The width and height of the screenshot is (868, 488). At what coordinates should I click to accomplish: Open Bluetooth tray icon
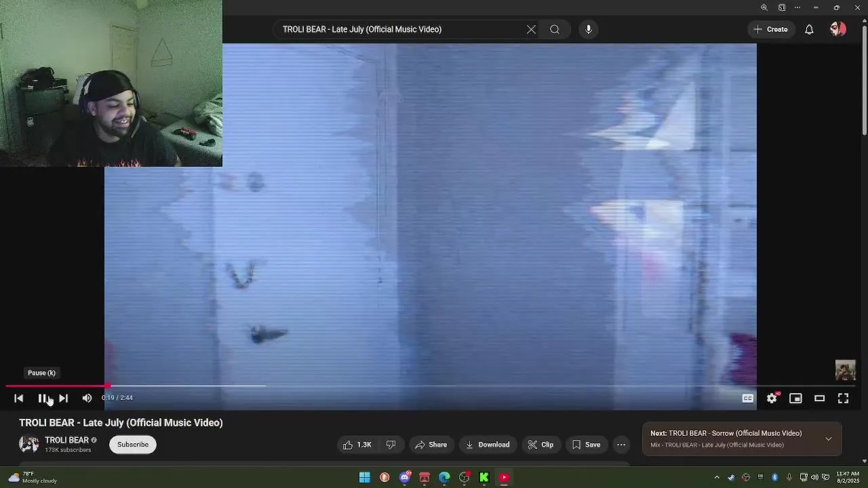pyautogui.click(x=774, y=477)
